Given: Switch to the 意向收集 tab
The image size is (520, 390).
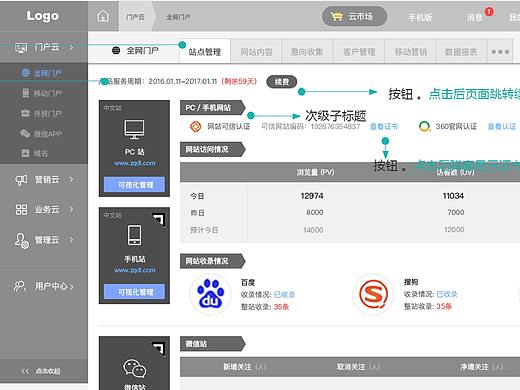Looking at the screenshot, I should (307, 52).
